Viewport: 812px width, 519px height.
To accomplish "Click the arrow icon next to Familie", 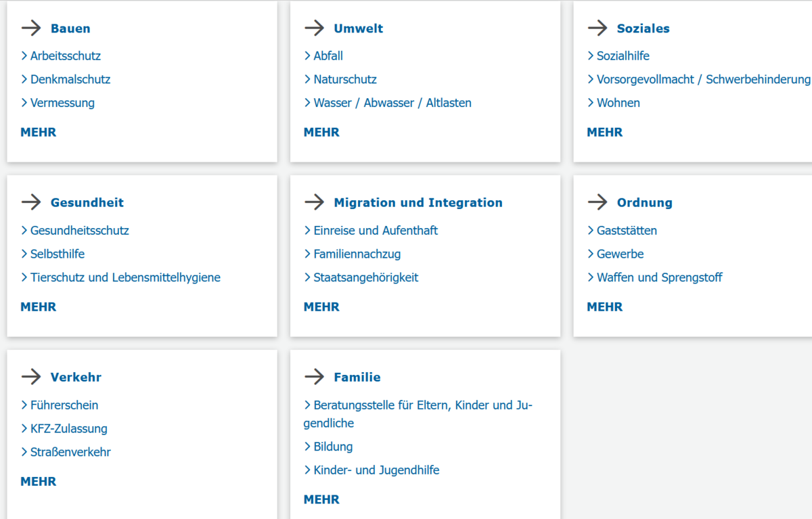I will coord(315,377).
